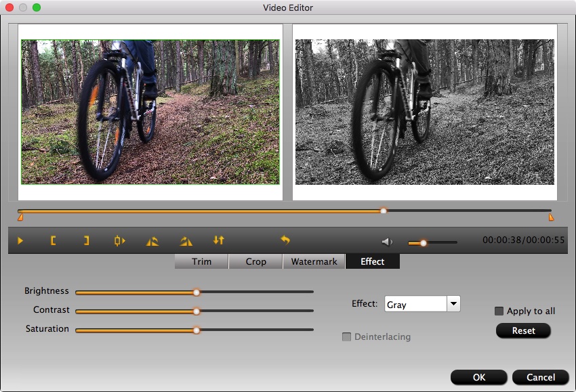Click the first triangle rotate icon
The height and width of the screenshot is (392, 576).
[x=152, y=240]
